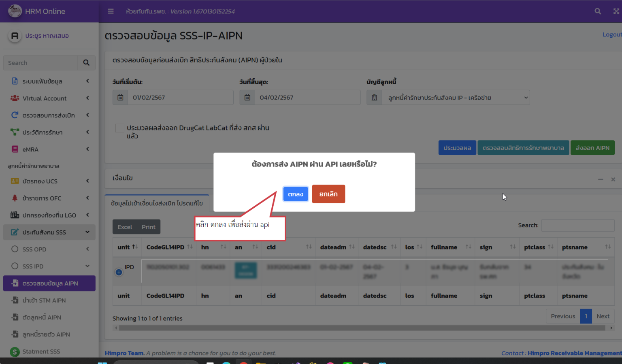Toggle the sidebar with the hamburger icon

pos(111,11)
